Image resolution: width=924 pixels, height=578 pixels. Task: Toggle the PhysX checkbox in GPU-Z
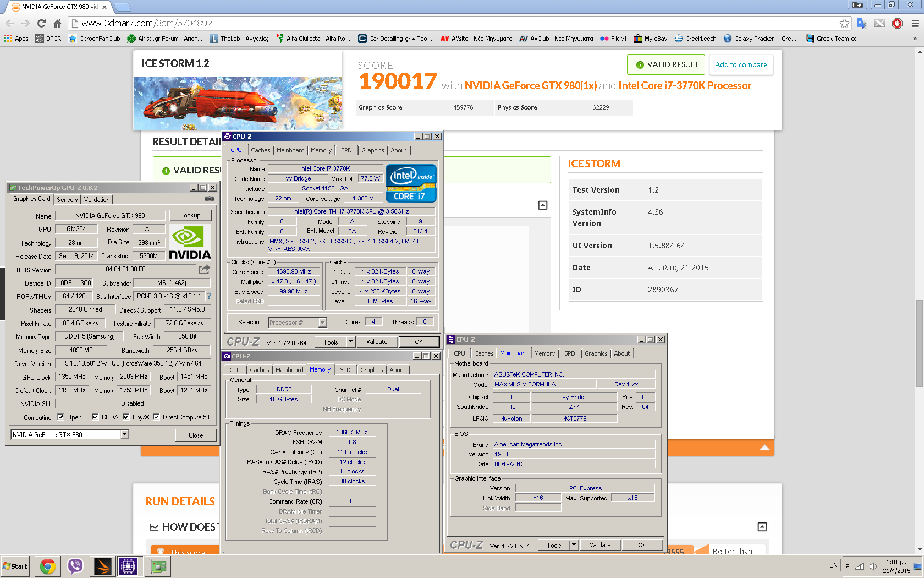[126, 417]
